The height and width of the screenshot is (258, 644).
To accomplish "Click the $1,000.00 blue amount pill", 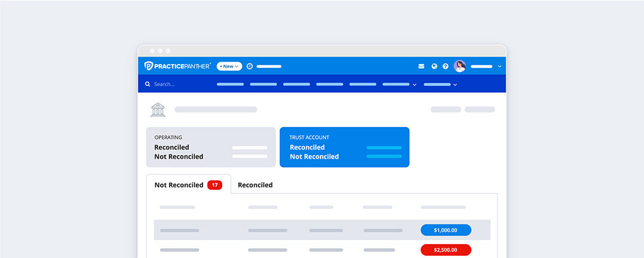I will tap(446, 230).
